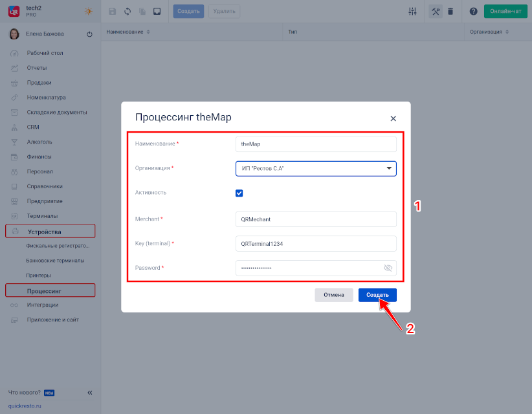Viewport: 532px width, 414px height.
Task: Click the Рабочий стол sidebar icon
Action: click(14, 53)
